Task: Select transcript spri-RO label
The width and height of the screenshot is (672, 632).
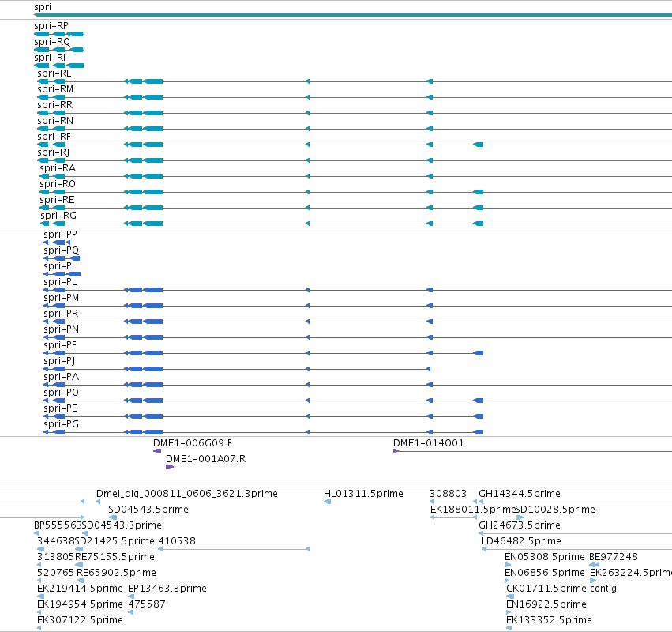Action: pyautogui.click(x=58, y=184)
